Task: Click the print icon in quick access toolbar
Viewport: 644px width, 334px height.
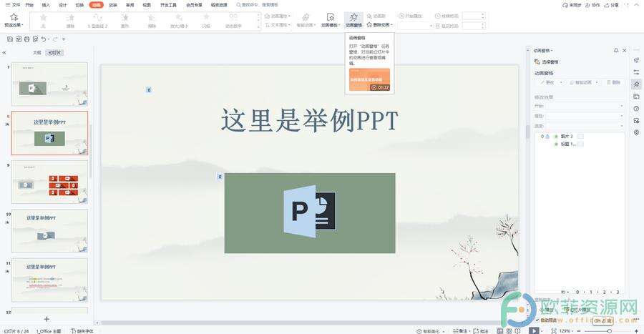Action: click(x=26, y=39)
